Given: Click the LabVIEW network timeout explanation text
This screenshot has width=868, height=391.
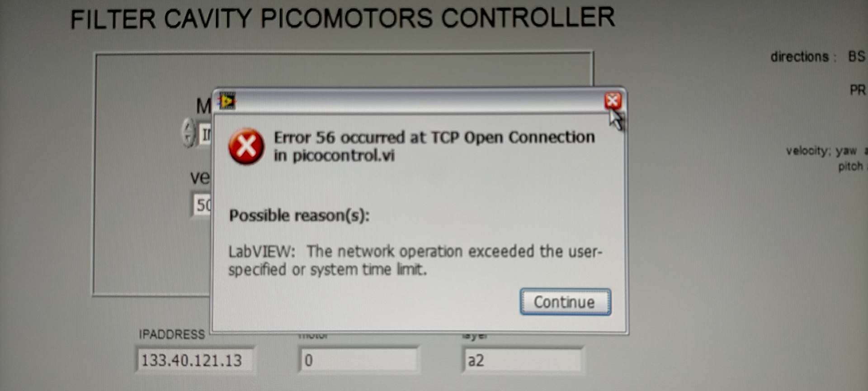Looking at the screenshot, I should point(415,260).
